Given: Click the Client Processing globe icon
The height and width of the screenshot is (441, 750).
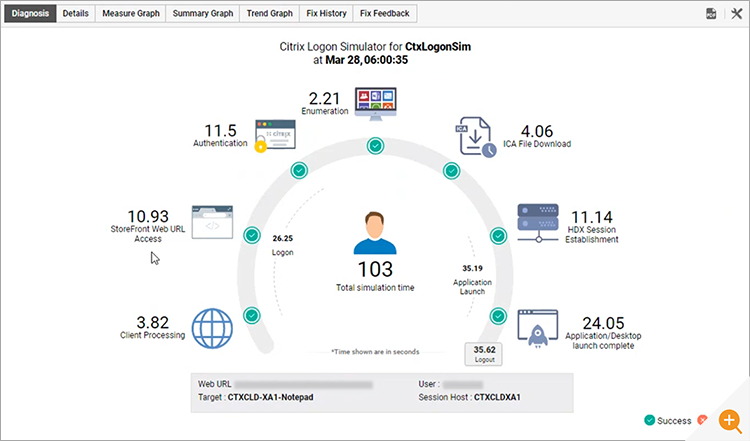Looking at the screenshot, I should click(212, 328).
